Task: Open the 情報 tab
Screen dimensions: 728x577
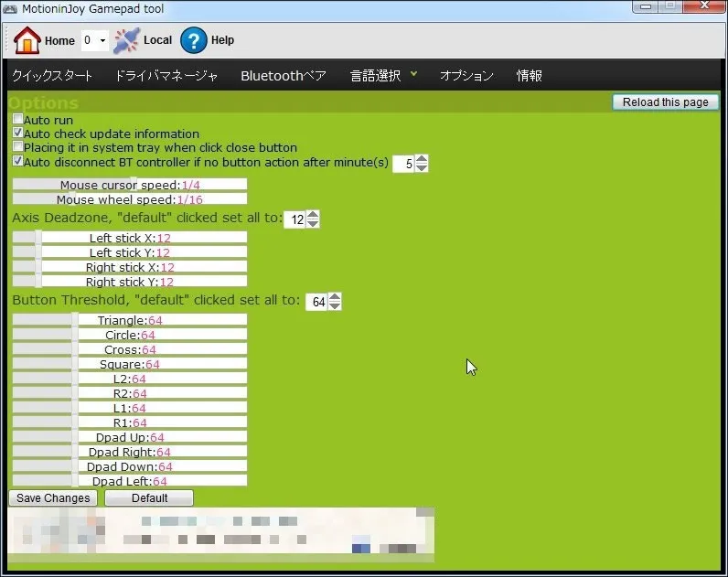Action: [x=529, y=75]
